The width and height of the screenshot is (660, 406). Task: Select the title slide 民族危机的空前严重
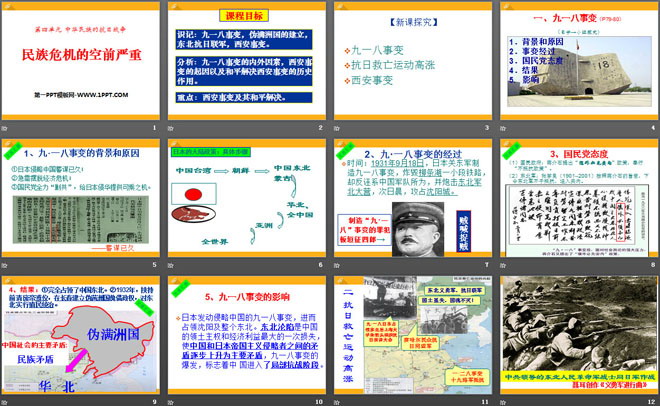click(x=81, y=61)
